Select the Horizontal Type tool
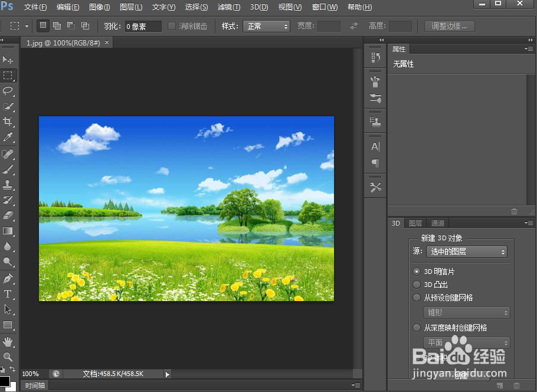Screen dimensions: 537x392 tap(8, 293)
